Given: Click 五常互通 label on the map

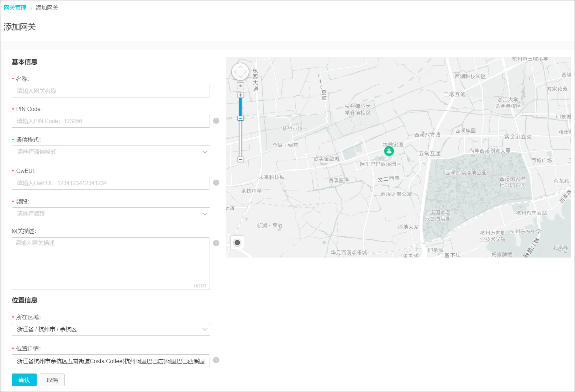Looking at the screenshot, I should point(429,154).
